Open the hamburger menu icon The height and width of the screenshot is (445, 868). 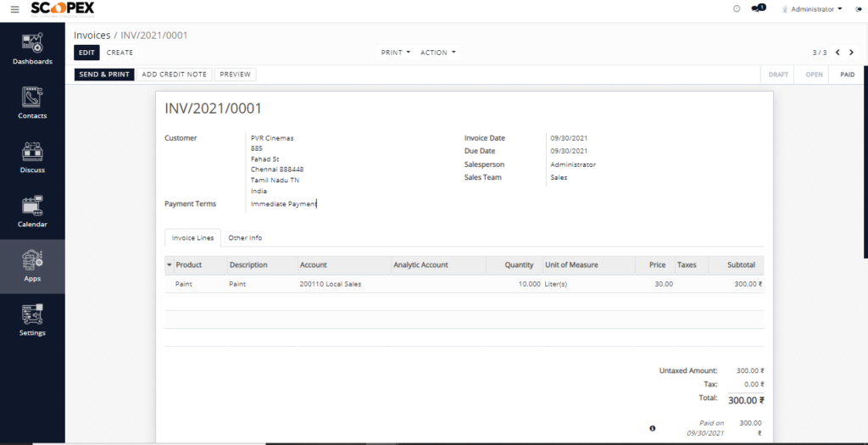[x=15, y=9]
